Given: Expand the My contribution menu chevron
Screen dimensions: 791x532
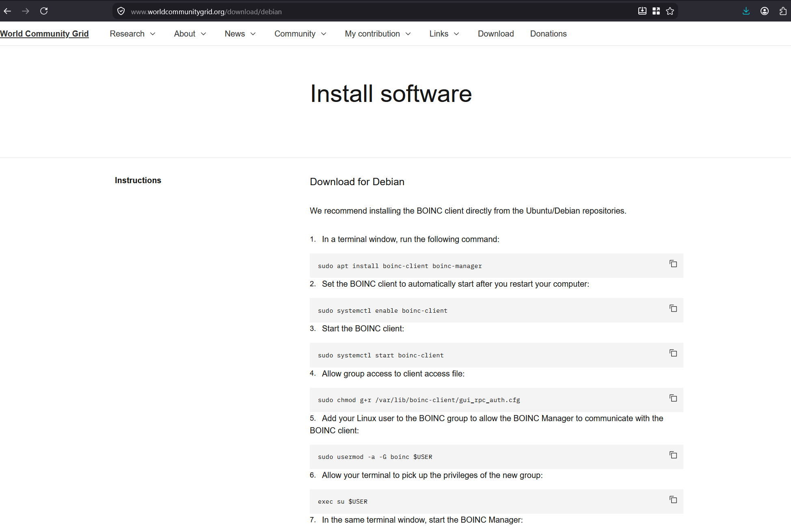Looking at the screenshot, I should coord(408,34).
